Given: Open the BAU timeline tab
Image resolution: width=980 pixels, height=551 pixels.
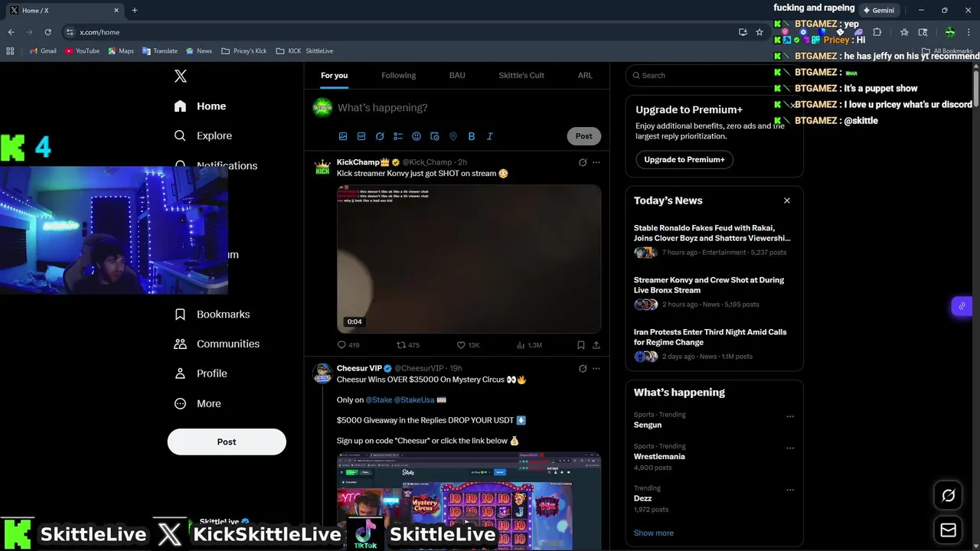Looking at the screenshot, I should click(457, 75).
